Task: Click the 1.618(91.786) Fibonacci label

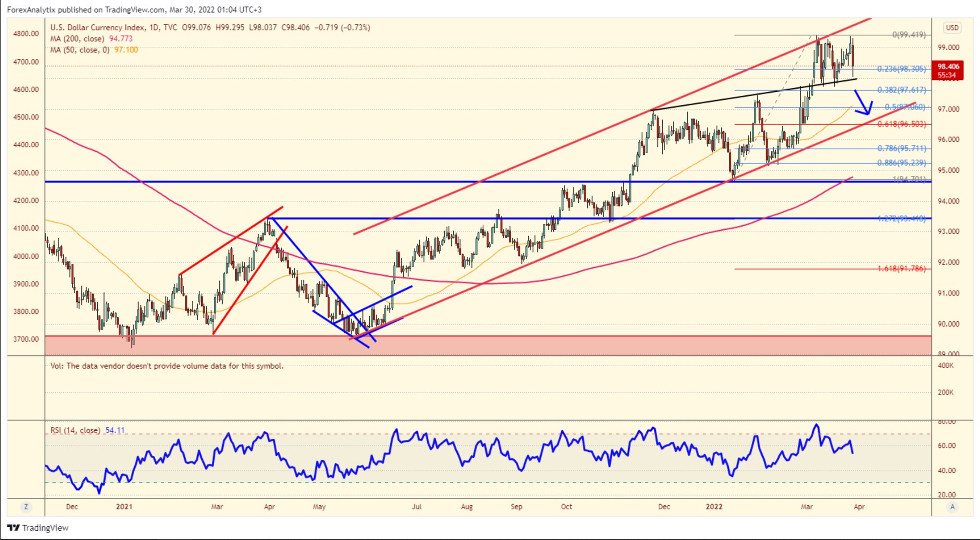Action: 902,269
